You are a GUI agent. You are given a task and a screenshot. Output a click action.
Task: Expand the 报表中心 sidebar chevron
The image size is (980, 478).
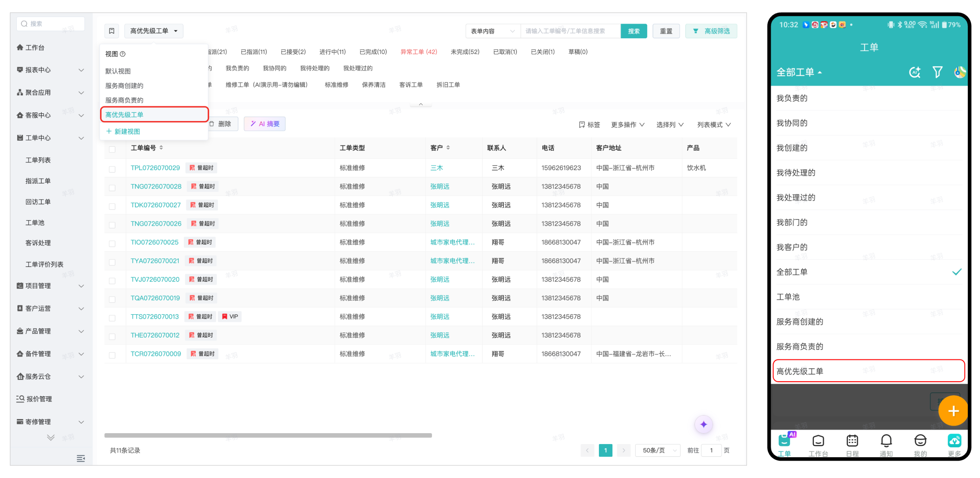tap(81, 70)
